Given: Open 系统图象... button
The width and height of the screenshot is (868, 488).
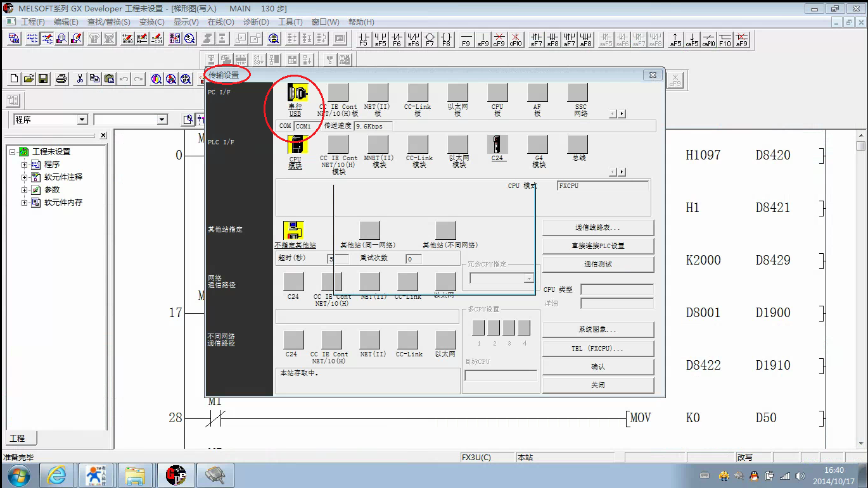Looking at the screenshot, I should [598, 330].
